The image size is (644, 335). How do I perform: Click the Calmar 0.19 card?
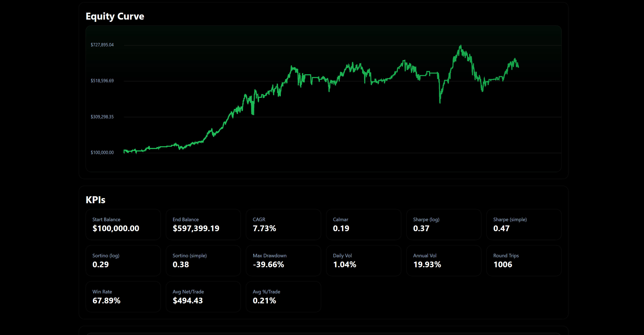tap(363, 224)
